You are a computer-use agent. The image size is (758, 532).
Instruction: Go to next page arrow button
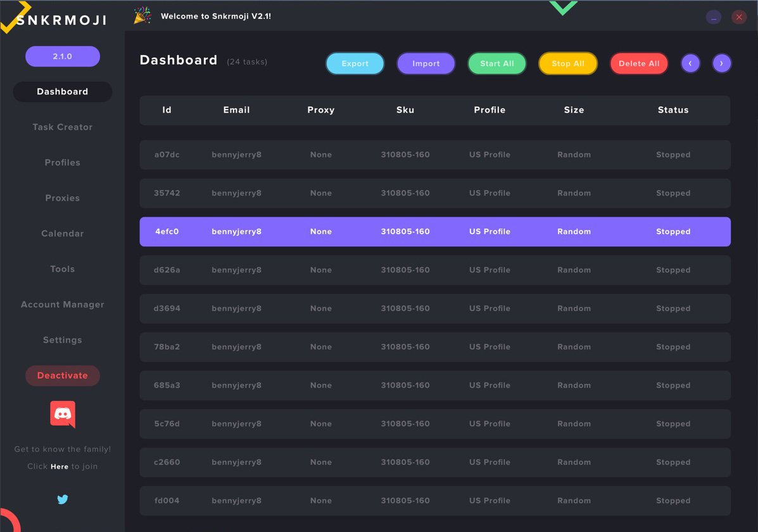pos(721,63)
